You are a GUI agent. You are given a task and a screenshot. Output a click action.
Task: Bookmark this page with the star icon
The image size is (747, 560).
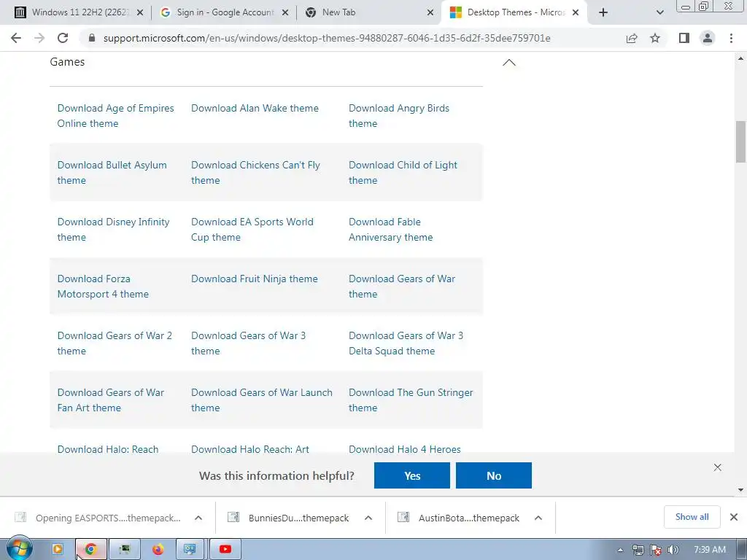tap(655, 38)
